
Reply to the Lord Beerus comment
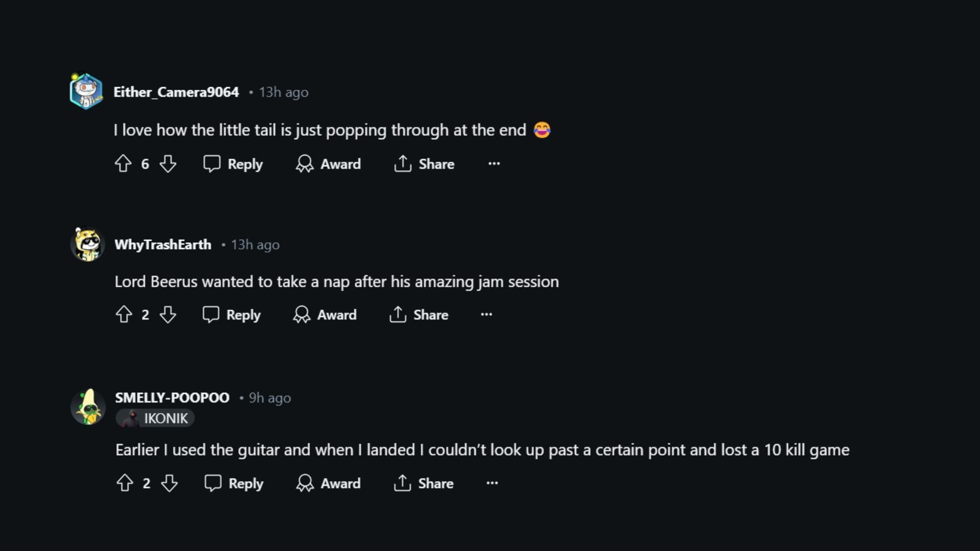point(231,315)
